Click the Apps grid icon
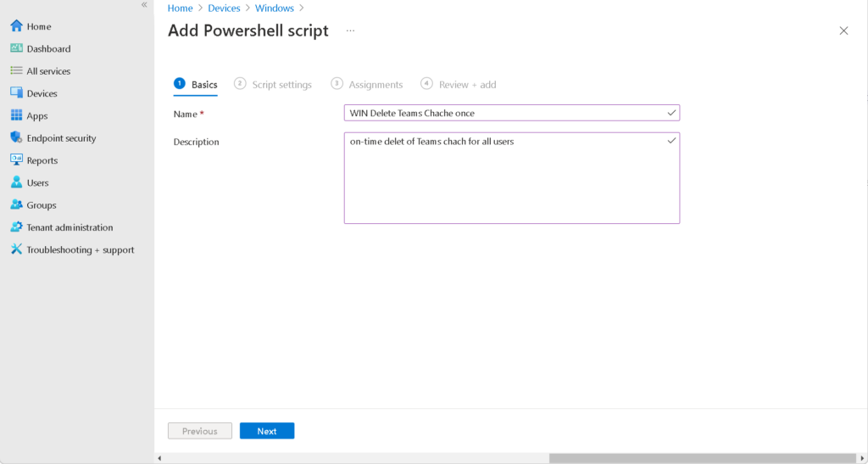This screenshot has height=464, width=868. (x=17, y=115)
